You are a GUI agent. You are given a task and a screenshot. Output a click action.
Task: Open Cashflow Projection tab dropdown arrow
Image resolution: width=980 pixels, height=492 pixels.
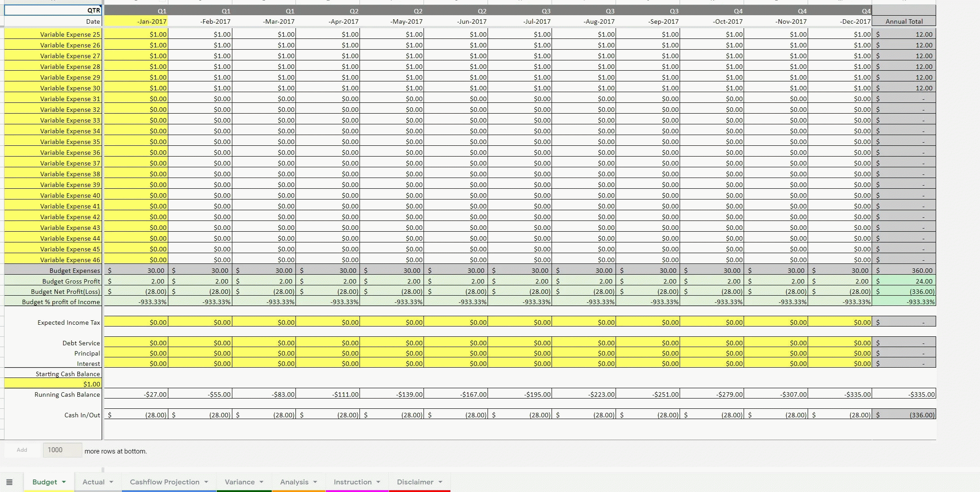click(206, 482)
